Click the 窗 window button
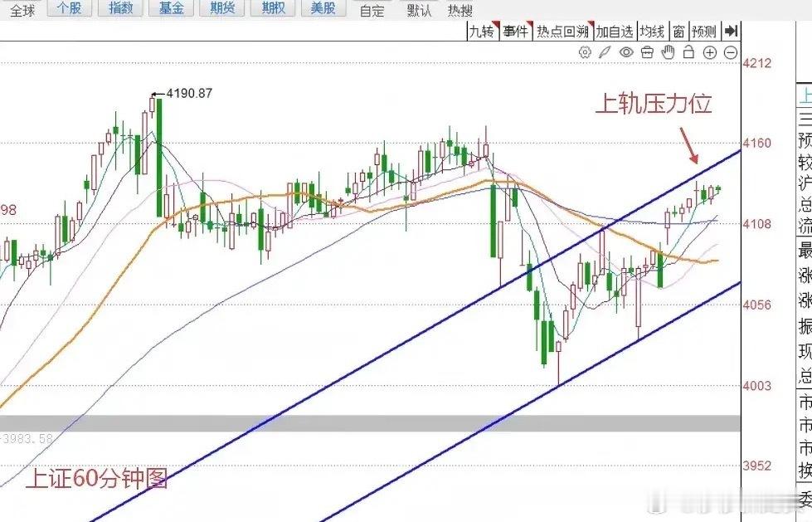Screen dimensions: 812x522 [x=679, y=32]
